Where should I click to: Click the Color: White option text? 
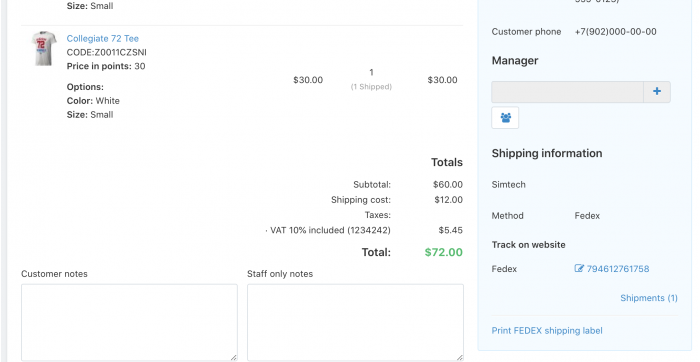pos(93,100)
